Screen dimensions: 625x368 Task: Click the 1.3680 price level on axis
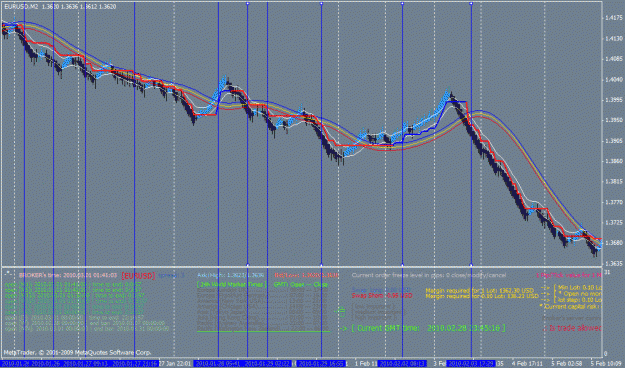tap(614, 243)
